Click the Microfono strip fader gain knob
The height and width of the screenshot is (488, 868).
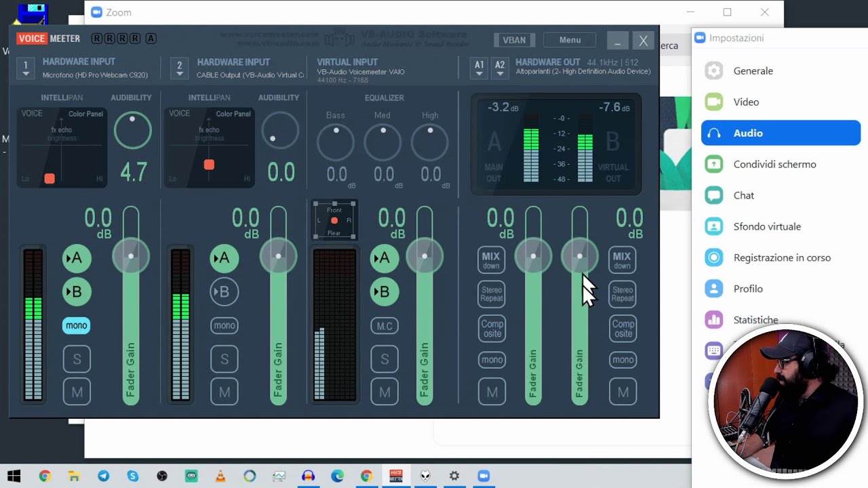coord(131,256)
